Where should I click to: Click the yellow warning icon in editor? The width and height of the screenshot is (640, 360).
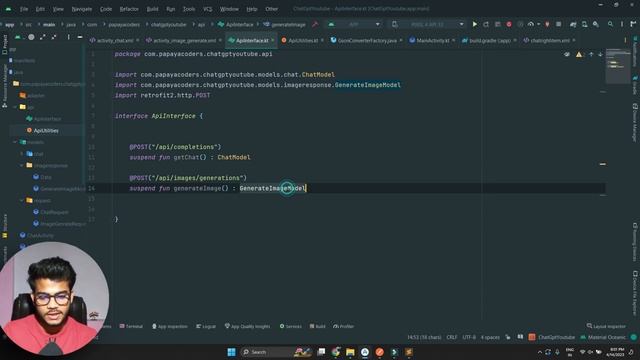(579, 54)
